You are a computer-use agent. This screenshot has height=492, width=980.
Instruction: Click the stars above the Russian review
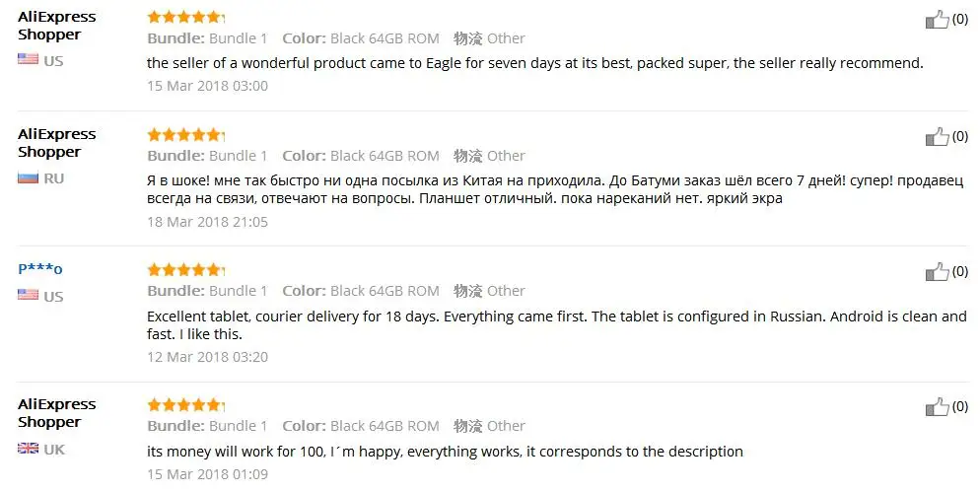click(185, 134)
